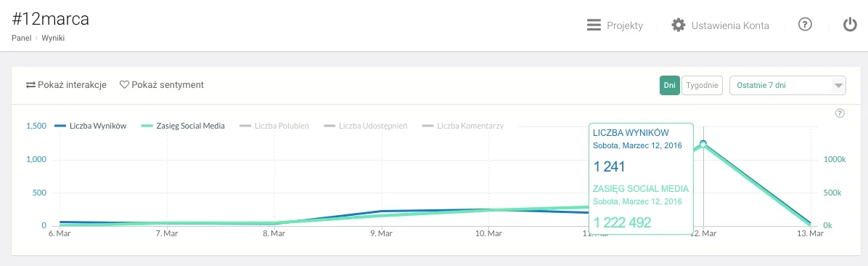This screenshot has height=266, width=868.
Task: Select the Dni view button
Action: [669, 85]
